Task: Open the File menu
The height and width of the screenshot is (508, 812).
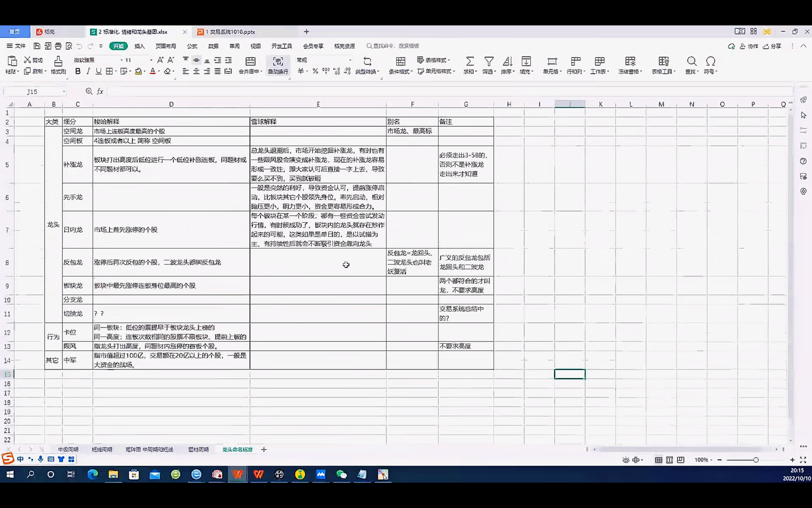Action: [16, 46]
